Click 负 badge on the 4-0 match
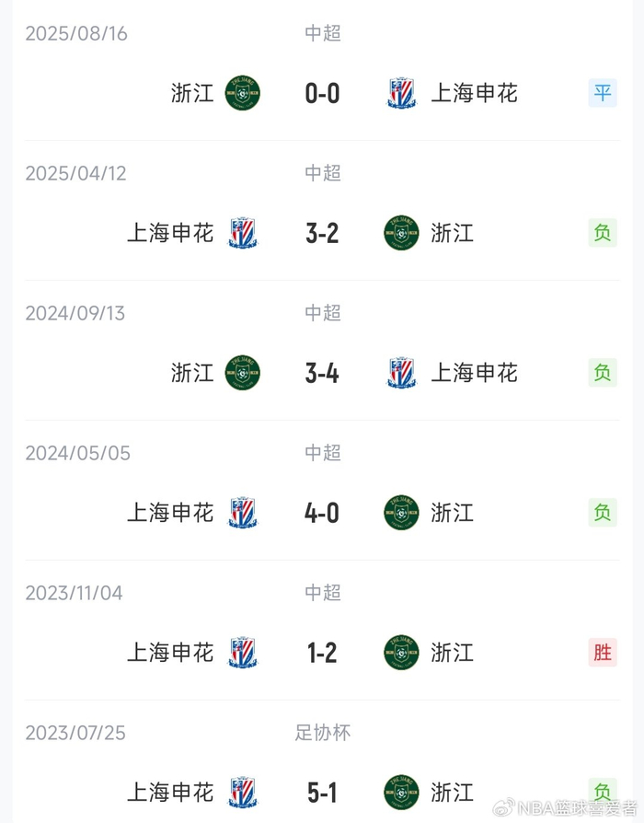Image resolution: width=644 pixels, height=823 pixels. (603, 513)
